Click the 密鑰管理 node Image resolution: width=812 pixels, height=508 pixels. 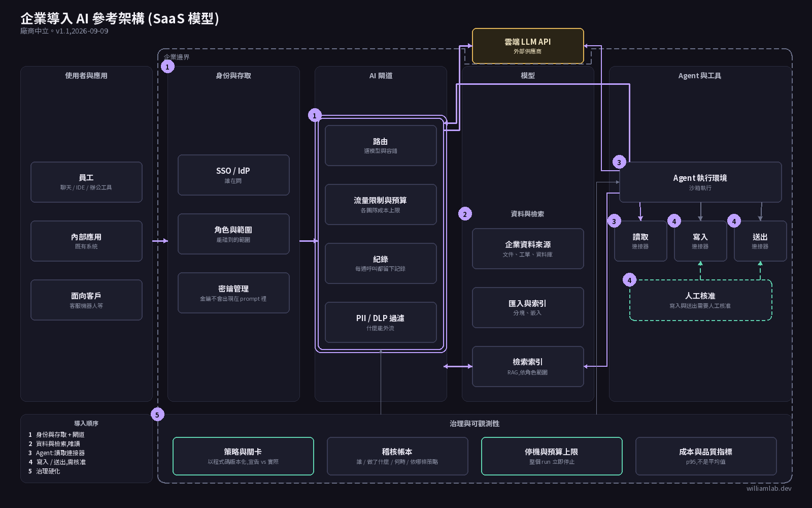[233, 293]
